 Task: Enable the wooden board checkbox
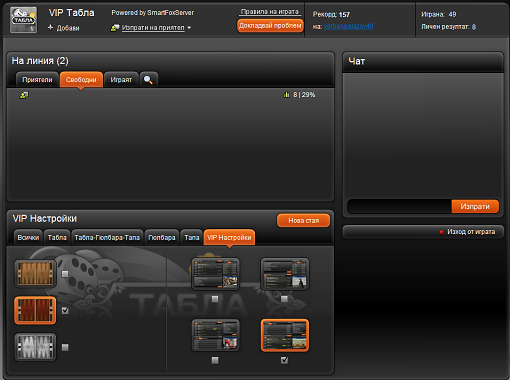tap(65, 274)
